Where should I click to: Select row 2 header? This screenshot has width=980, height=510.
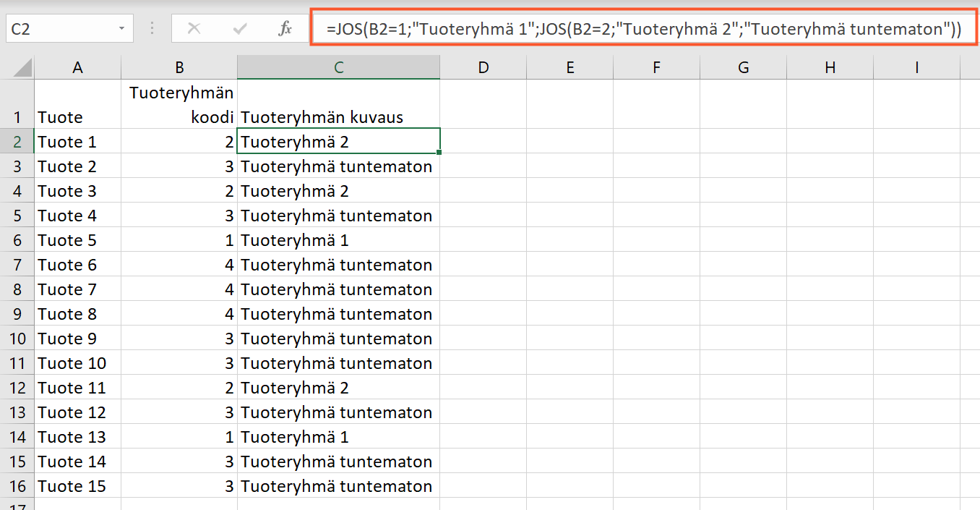[17, 142]
